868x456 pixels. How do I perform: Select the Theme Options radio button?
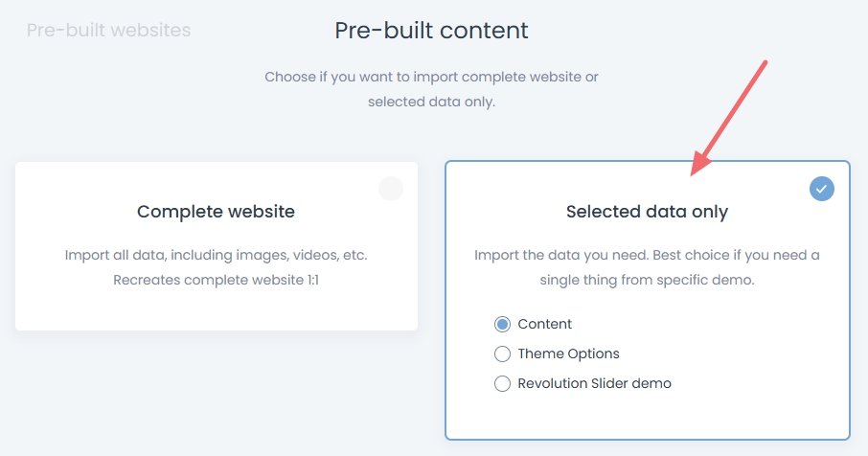[502, 353]
